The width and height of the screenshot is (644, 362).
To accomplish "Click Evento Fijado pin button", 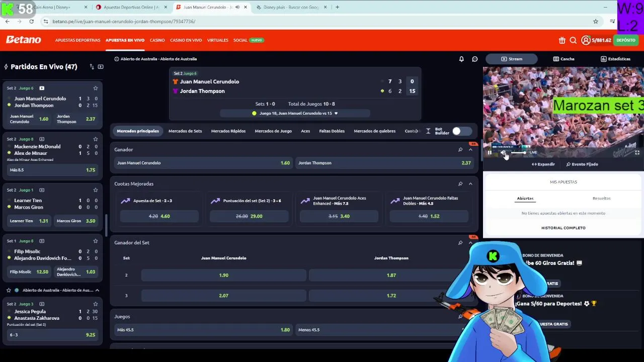I will pos(582,164).
